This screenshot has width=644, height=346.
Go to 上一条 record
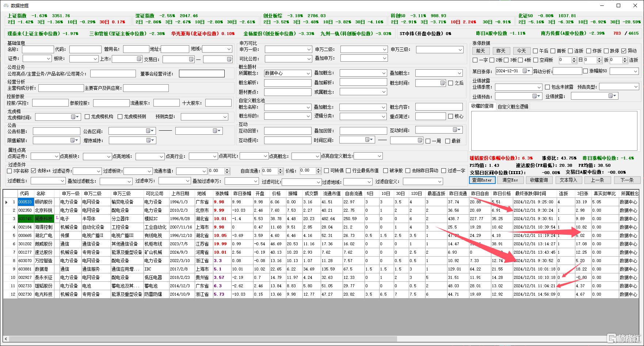(597, 180)
